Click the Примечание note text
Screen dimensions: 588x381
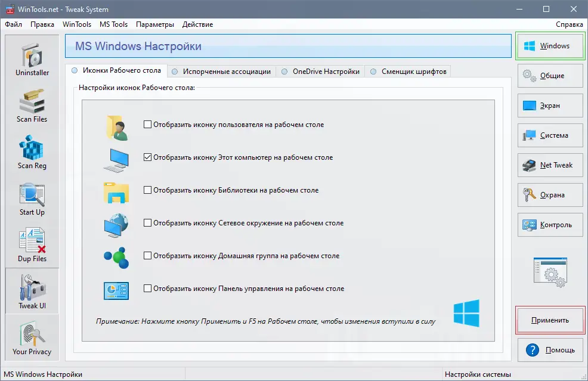click(265, 321)
